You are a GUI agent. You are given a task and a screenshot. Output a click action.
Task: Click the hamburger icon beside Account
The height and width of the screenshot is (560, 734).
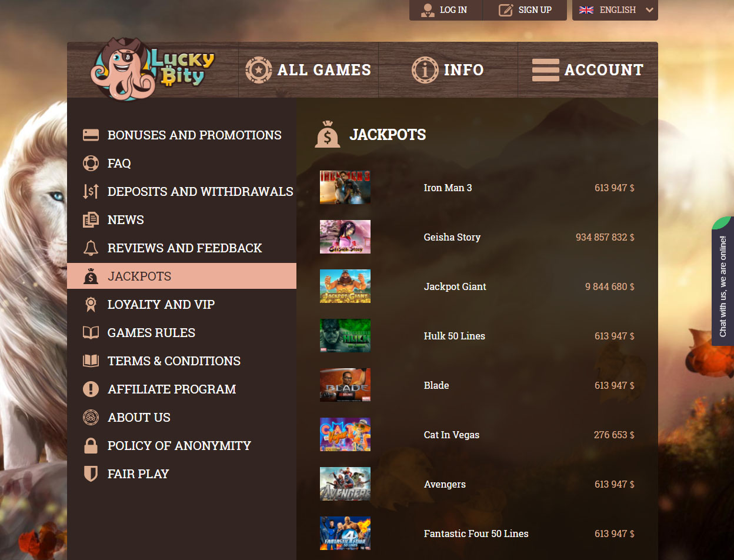[x=545, y=70]
